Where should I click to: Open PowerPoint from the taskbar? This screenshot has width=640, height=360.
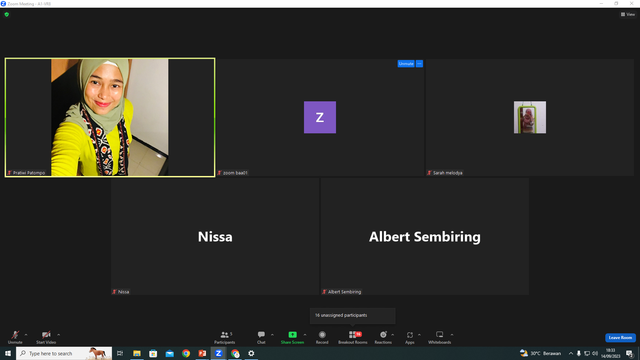pos(202,353)
